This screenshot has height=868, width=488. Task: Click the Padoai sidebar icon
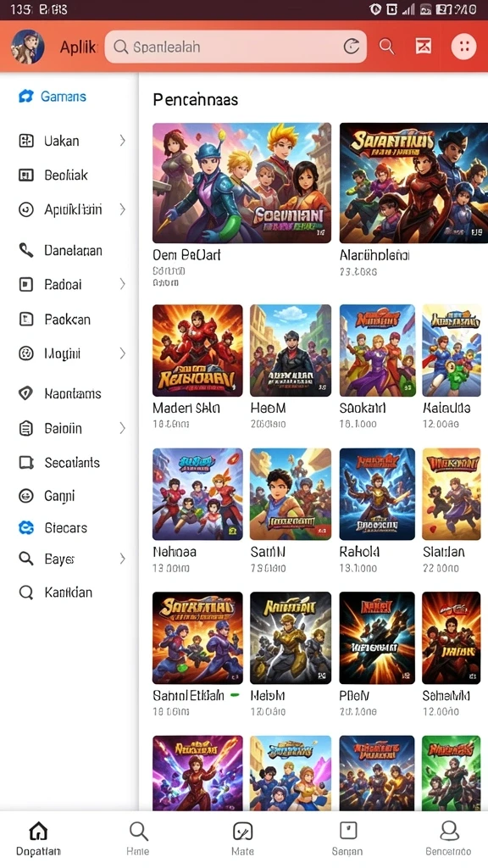coord(25,285)
